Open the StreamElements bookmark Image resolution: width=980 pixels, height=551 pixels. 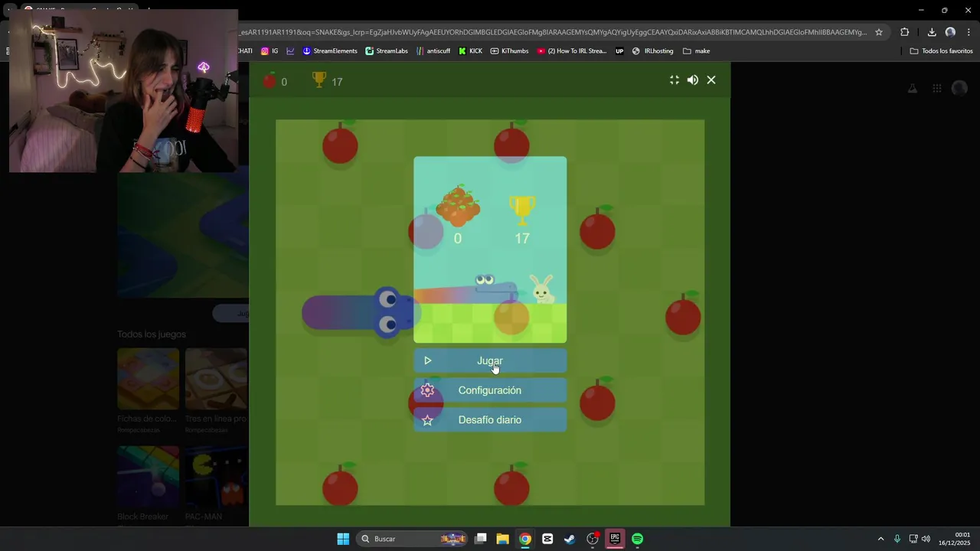pyautogui.click(x=330, y=51)
